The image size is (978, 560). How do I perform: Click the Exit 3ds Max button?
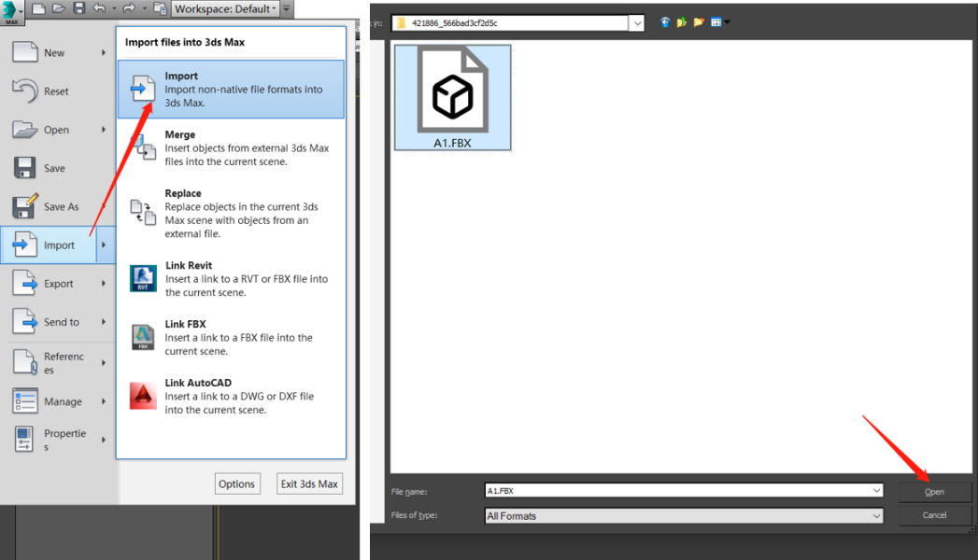coord(309,484)
